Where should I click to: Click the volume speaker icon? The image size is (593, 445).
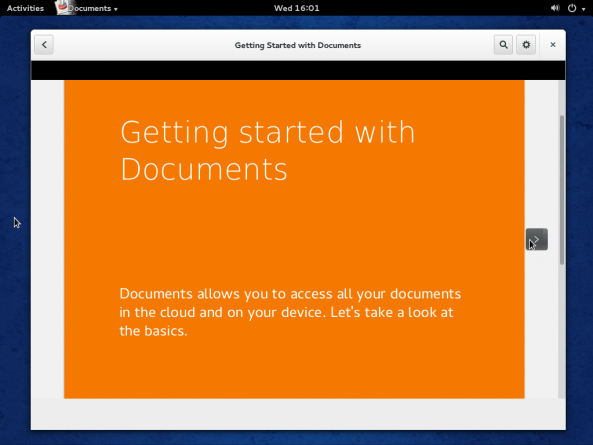point(555,8)
